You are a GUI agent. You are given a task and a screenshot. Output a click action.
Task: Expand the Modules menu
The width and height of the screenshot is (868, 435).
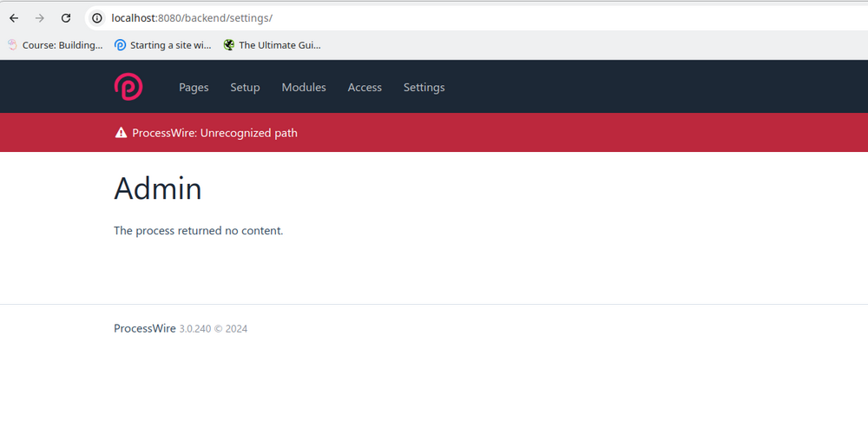click(x=304, y=88)
